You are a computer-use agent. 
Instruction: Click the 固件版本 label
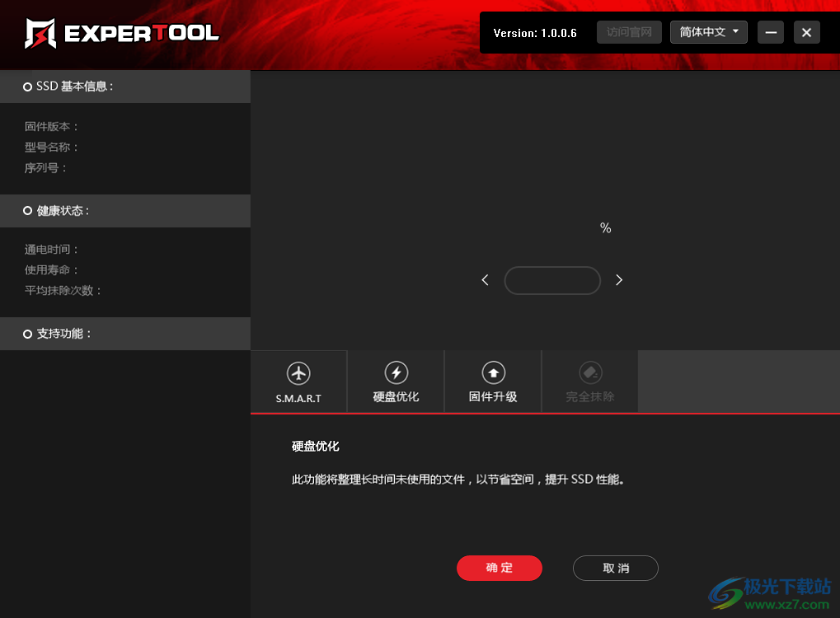tap(51, 126)
